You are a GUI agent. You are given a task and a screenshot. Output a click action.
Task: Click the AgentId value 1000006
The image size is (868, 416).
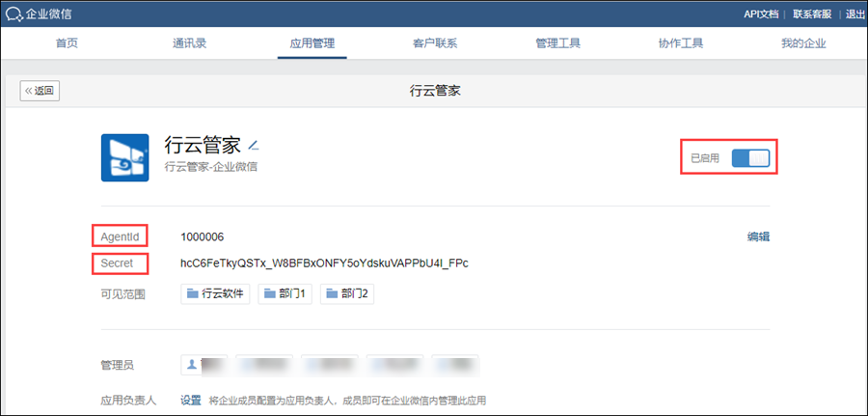point(203,237)
